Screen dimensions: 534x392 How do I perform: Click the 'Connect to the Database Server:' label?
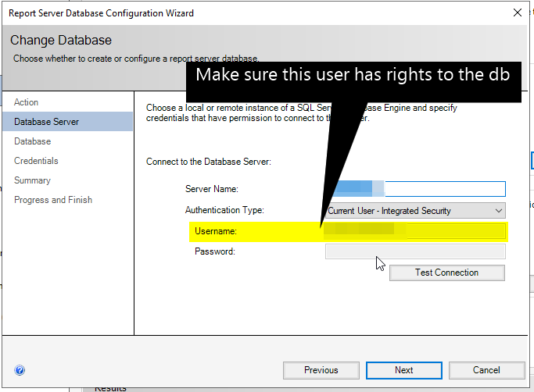click(209, 162)
